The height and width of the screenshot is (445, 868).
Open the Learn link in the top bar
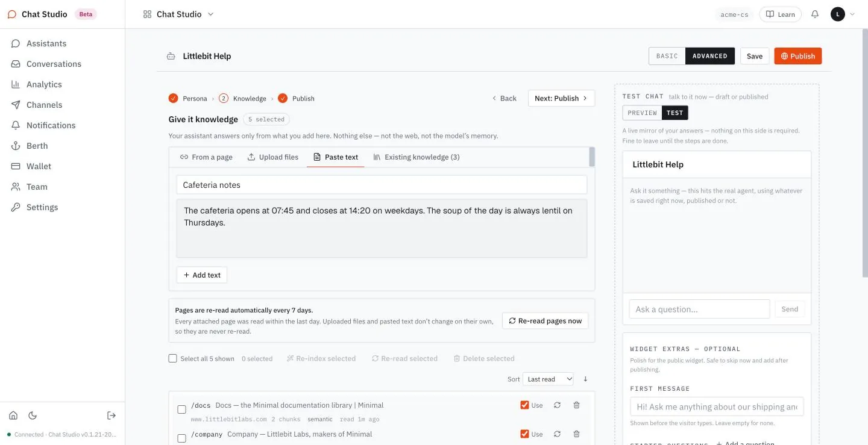(x=780, y=14)
